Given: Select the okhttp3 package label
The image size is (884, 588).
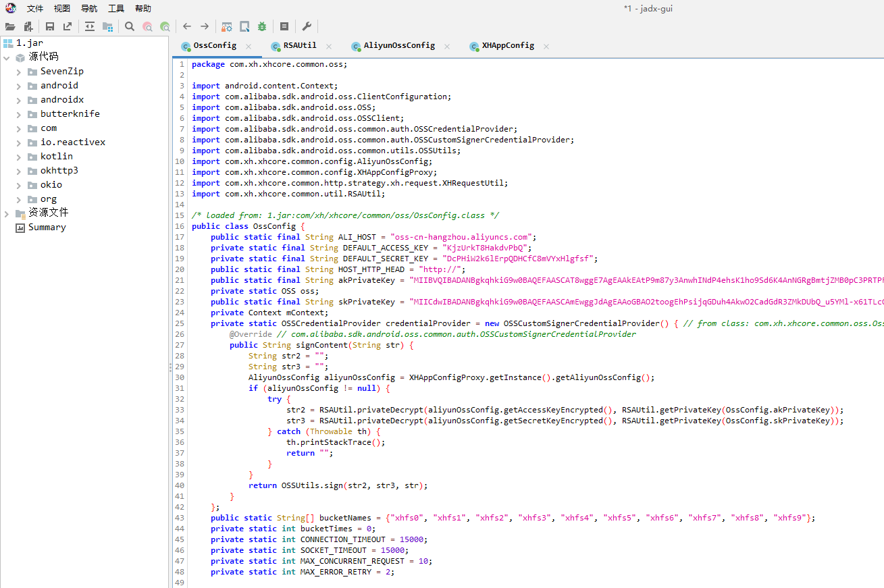Looking at the screenshot, I should [x=59, y=170].
